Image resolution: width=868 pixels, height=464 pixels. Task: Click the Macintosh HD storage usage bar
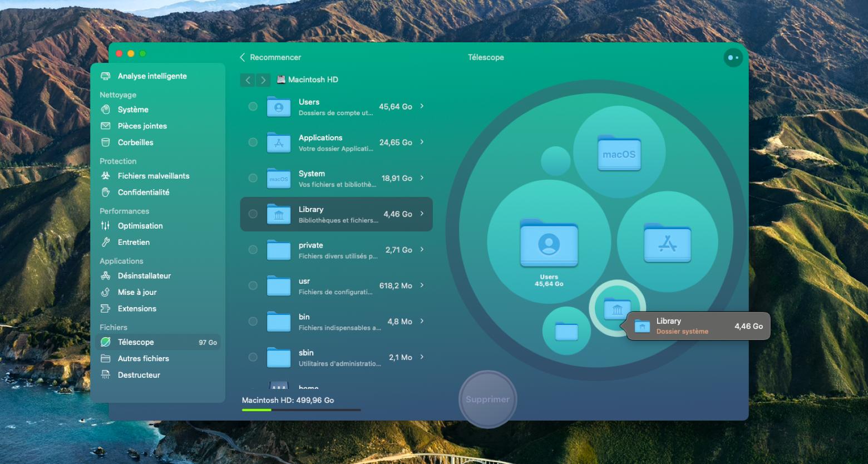(x=302, y=410)
